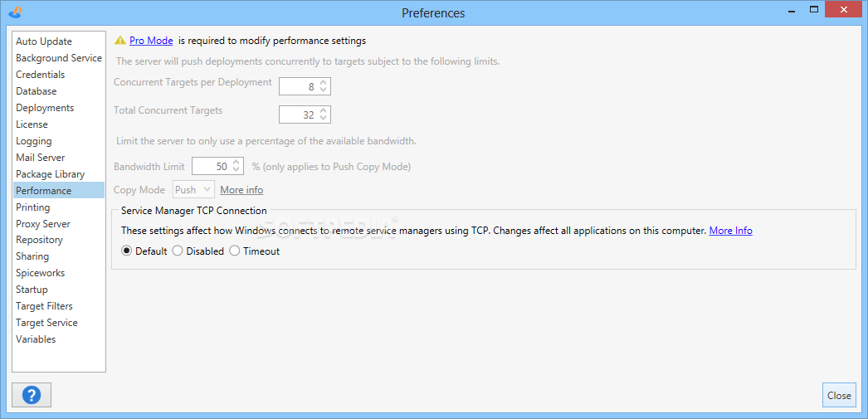
Task: Open the Copy Mode dropdown
Action: (x=193, y=190)
